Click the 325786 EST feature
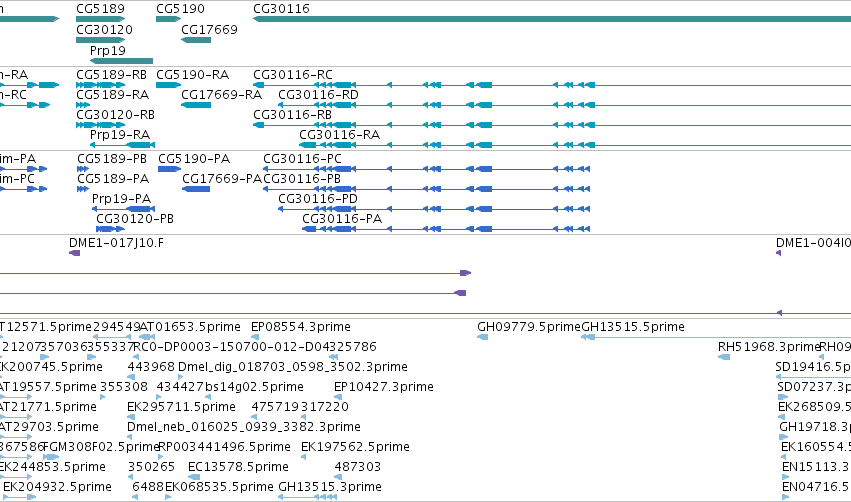 334,357
